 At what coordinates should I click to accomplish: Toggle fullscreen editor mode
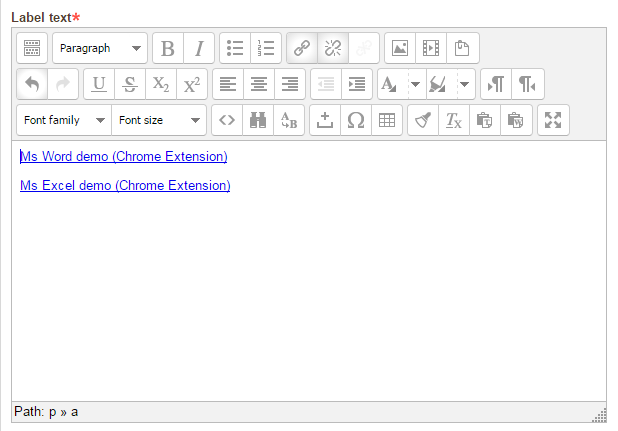(553, 120)
